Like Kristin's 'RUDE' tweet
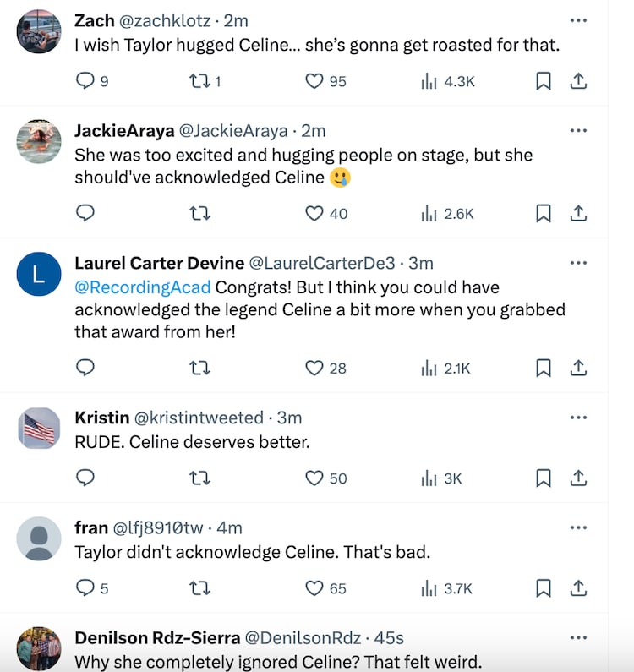 pyautogui.click(x=314, y=478)
